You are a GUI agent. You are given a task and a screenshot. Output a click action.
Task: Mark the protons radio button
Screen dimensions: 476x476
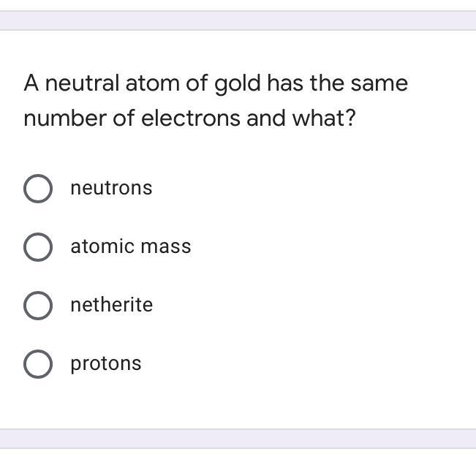[38, 364]
